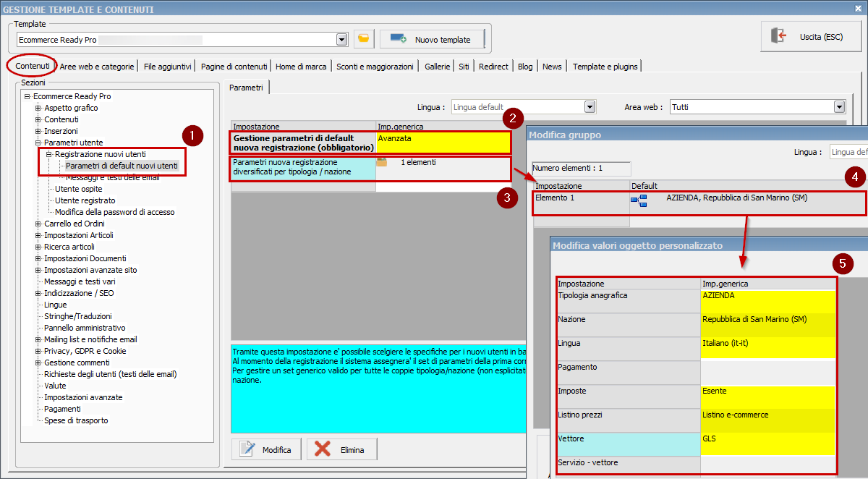This screenshot has width=868, height=479.
Task: Select the Ecommerce Ready Pro root tree node
Action: (72, 96)
